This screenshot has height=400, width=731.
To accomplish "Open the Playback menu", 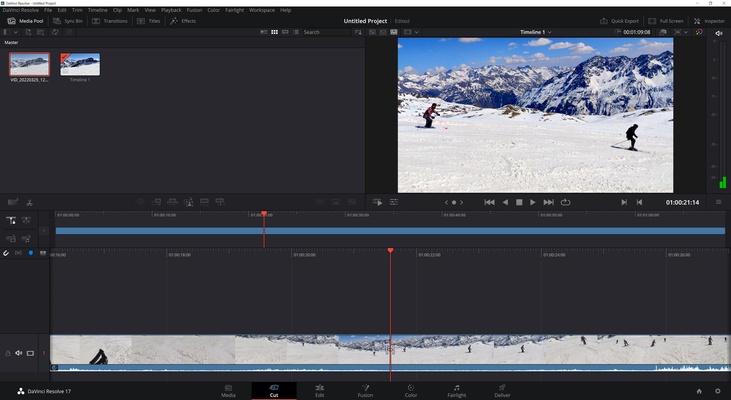I will pos(171,10).
